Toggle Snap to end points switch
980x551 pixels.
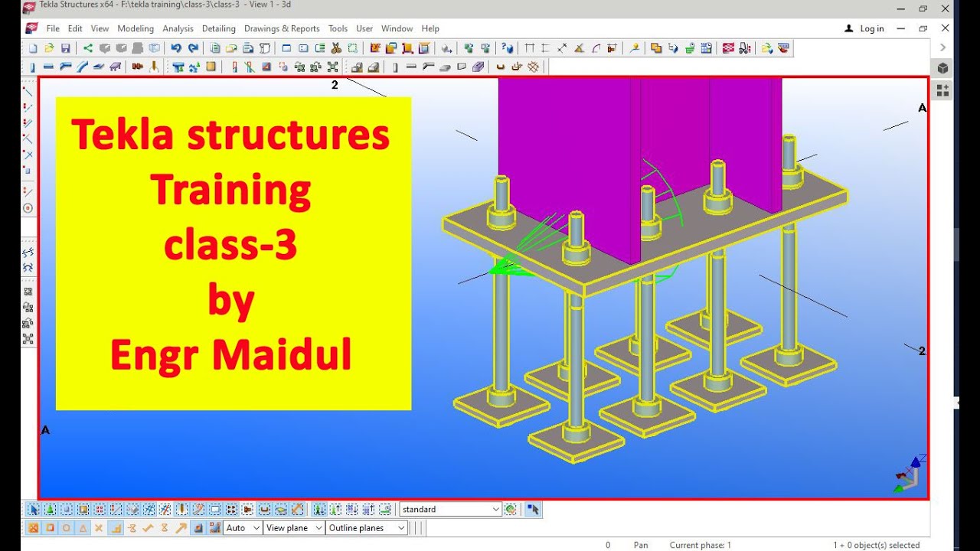[x=50, y=527]
